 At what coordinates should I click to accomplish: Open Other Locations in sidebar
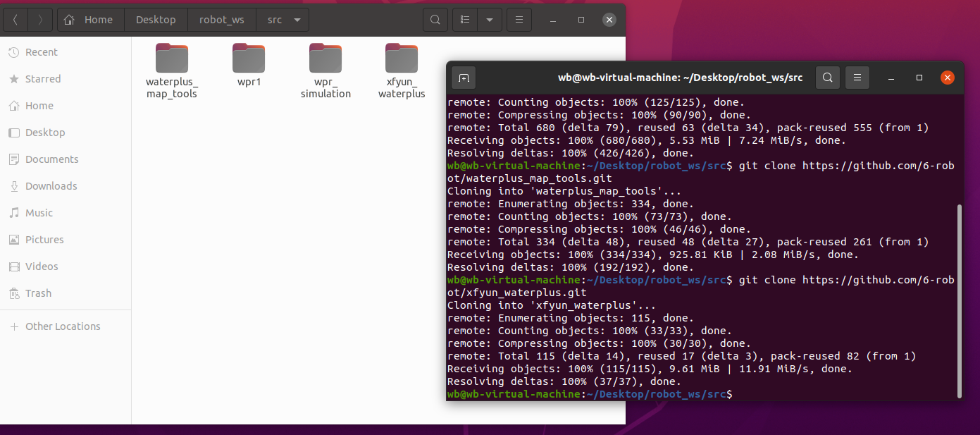66,326
